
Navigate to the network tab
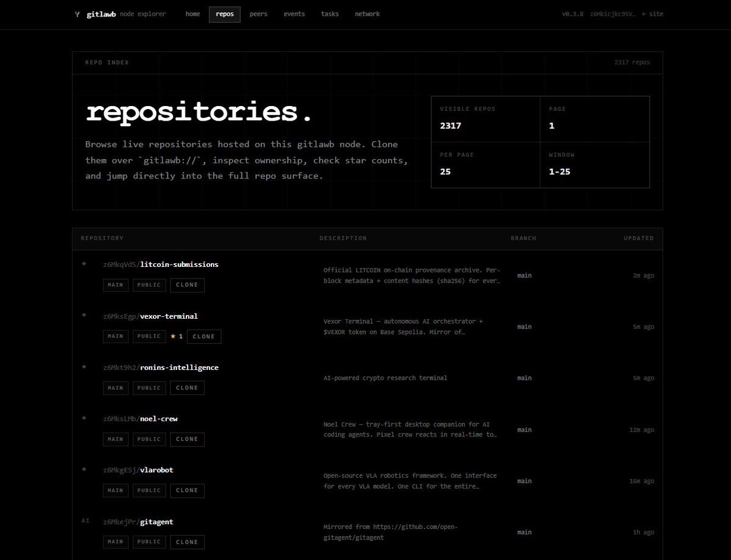tap(367, 14)
